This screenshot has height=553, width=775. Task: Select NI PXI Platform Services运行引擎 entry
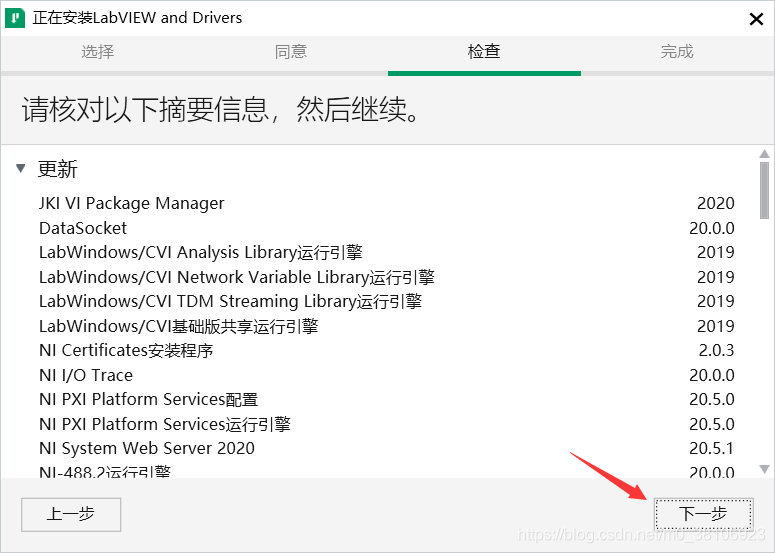tap(387, 424)
